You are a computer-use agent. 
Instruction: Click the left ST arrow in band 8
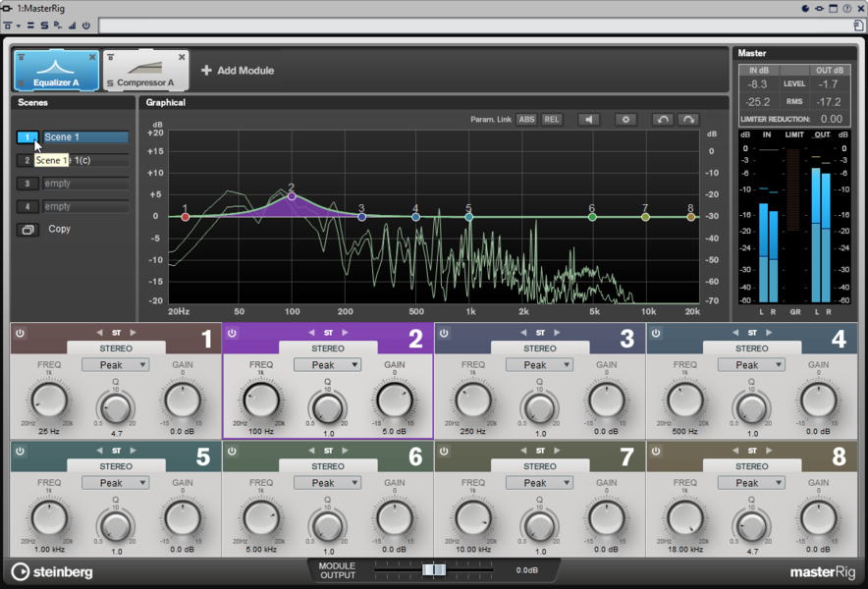click(735, 451)
